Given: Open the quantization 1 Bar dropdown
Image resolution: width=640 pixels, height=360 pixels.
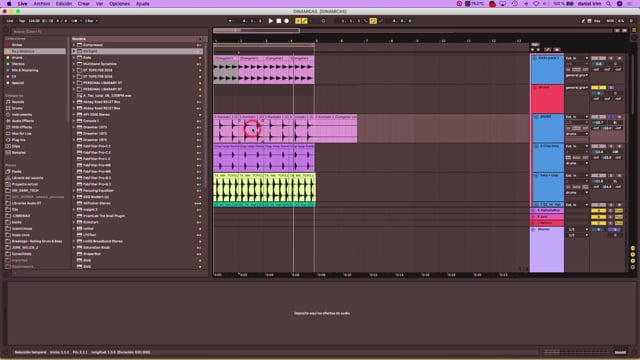Looking at the screenshot, I should click(x=91, y=21).
